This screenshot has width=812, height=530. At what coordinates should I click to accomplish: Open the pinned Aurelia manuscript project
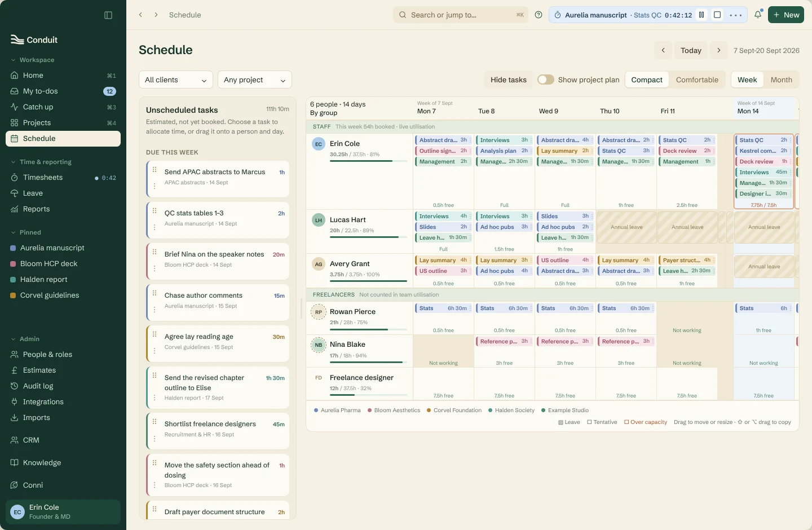click(63, 248)
